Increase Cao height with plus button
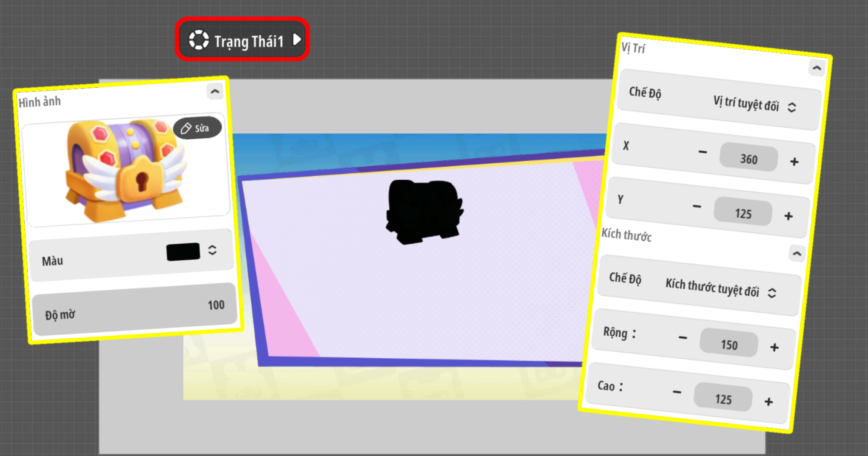This screenshot has width=868, height=456. pos(769,402)
